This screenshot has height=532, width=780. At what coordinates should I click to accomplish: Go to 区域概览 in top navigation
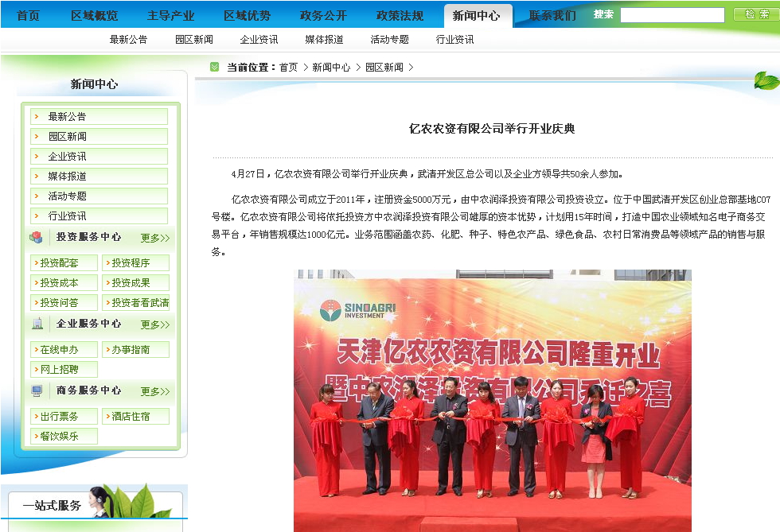click(95, 16)
